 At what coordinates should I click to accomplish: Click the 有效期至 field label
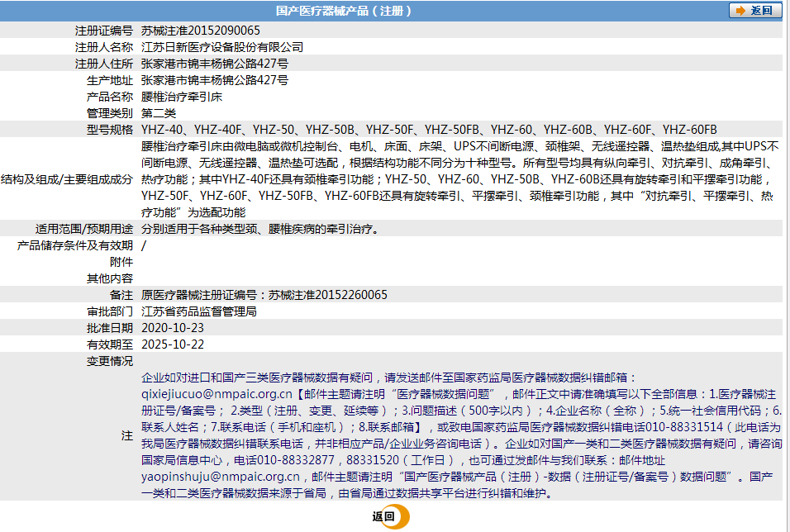110,344
